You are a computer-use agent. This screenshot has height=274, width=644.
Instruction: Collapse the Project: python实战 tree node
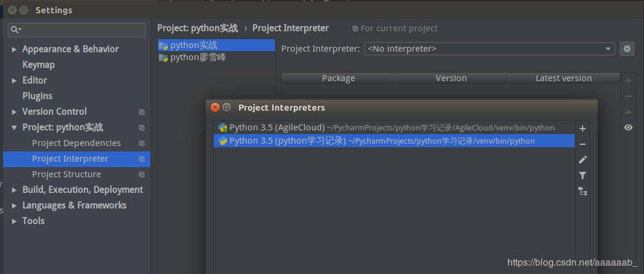[x=14, y=127]
